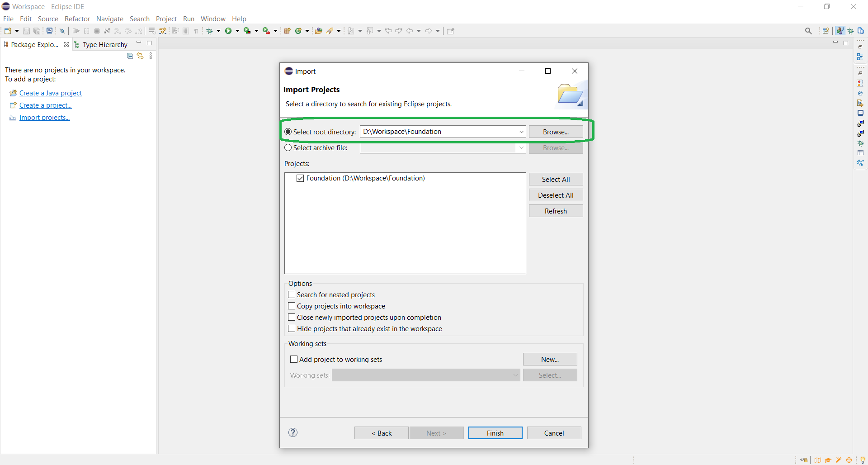The height and width of the screenshot is (465, 868).
Task: Click the Debug bug icon in toolbar
Action: tap(209, 31)
